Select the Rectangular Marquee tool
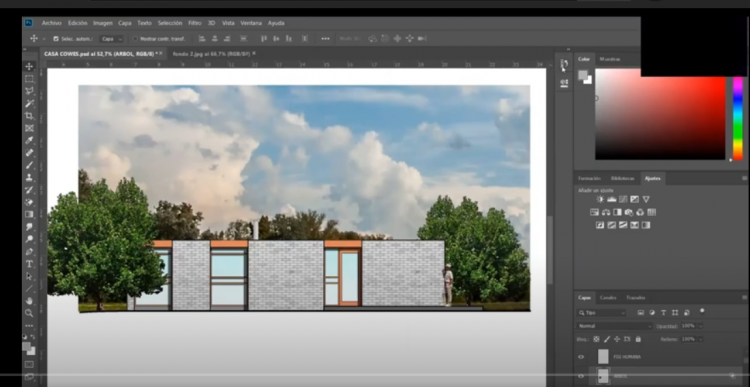The image size is (750, 387). coord(29,78)
